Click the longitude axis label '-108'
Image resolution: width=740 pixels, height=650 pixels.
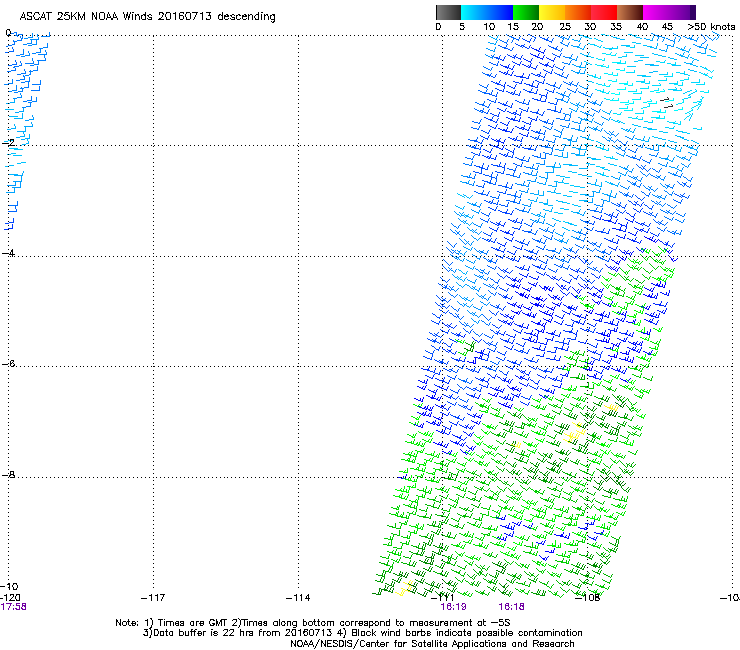[588, 598]
